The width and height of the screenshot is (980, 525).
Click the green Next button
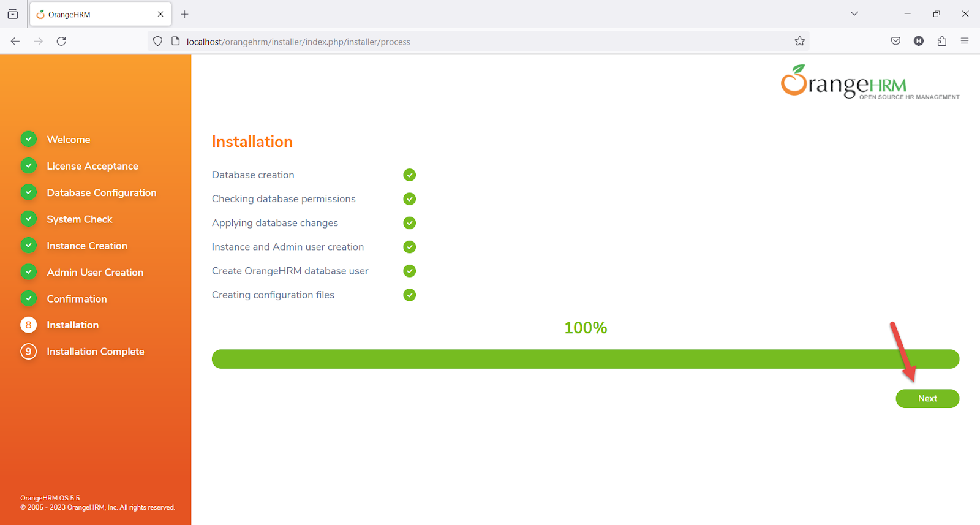[927, 398]
